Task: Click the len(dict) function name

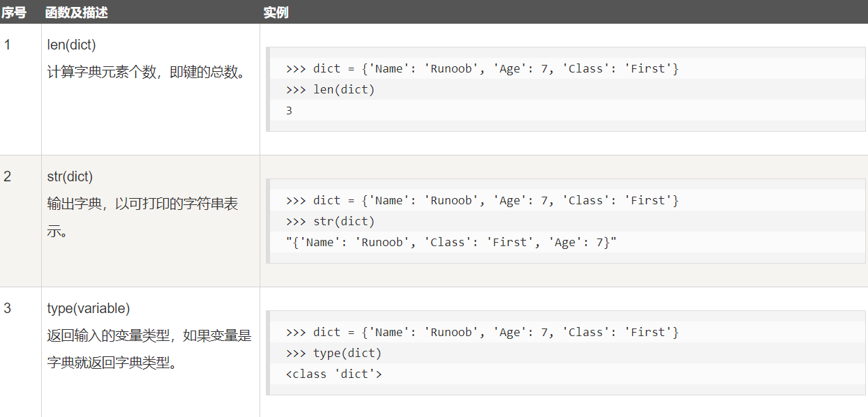Action: click(x=71, y=45)
